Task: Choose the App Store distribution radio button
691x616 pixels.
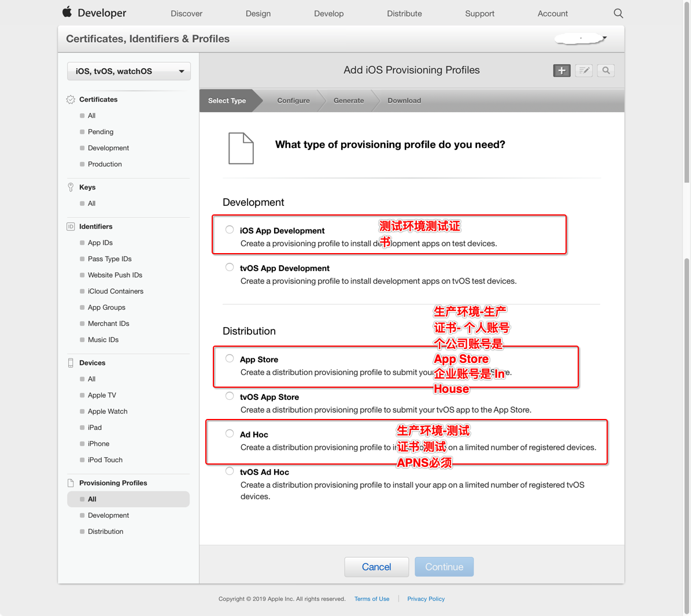Action: [230, 358]
